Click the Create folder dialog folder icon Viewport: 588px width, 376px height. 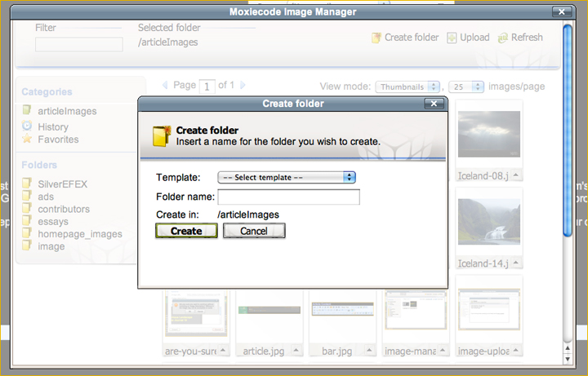tap(162, 135)
